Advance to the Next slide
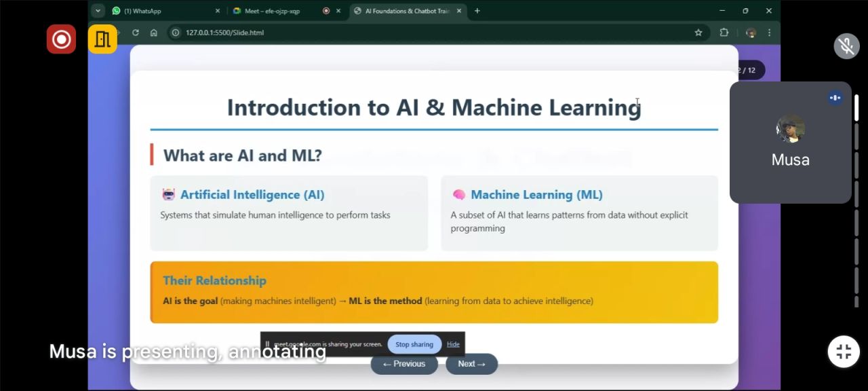This screenshot has width=868, height=391. click(x=471, y=364)
